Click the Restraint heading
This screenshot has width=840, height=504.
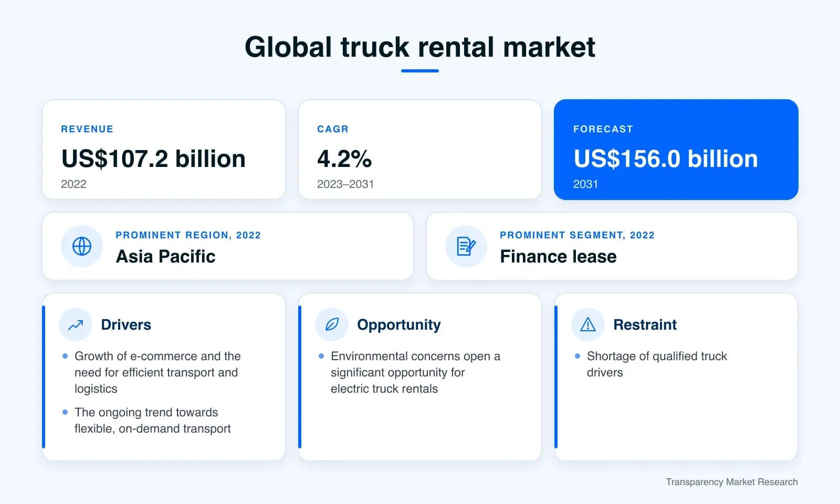[x=645, y=324]
